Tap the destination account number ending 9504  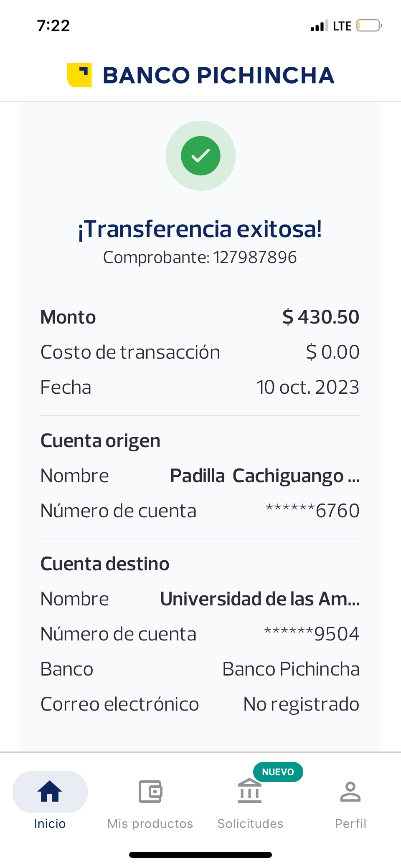point(312,634)
